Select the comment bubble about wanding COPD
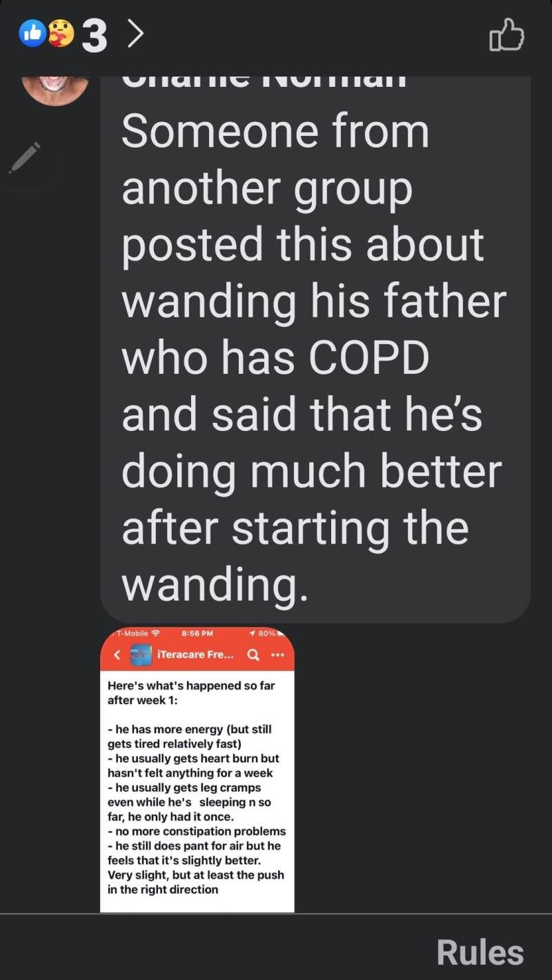Screen dimensions: 552x980 tap(315, 350)
